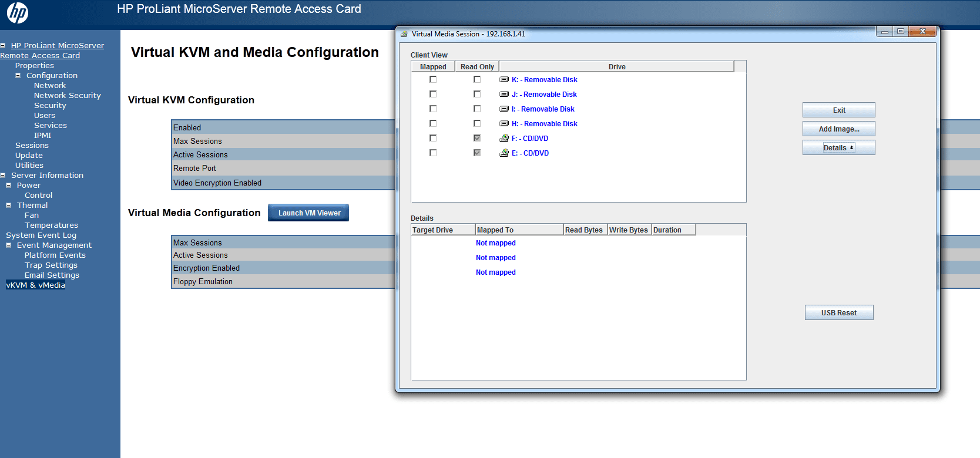Open Email Settings page

point(52,275)
